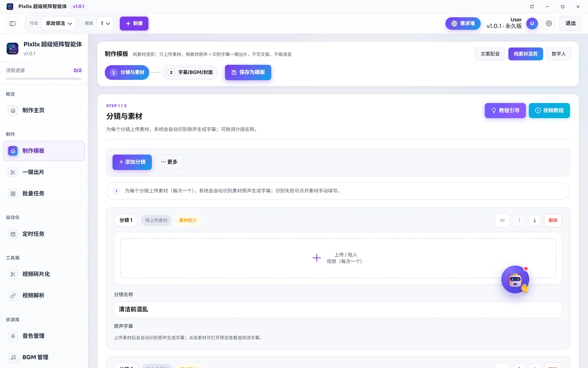Click the 音色管理 microphone icon
The width and height of the screenshot is (588, 368).
coord(13,336)
